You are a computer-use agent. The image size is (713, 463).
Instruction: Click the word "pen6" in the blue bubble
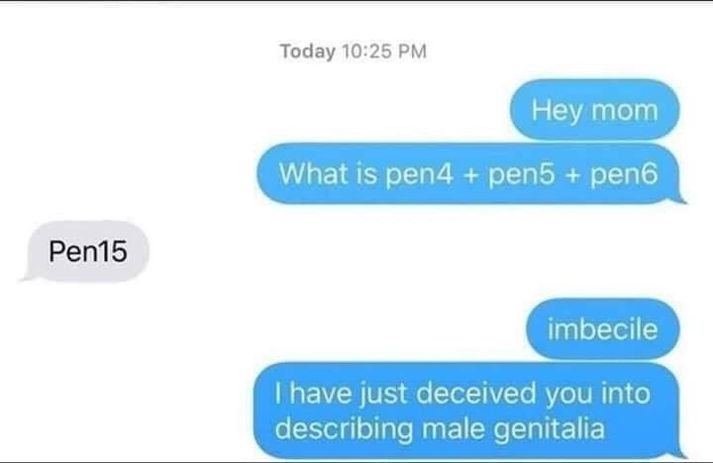coord(624,175)
